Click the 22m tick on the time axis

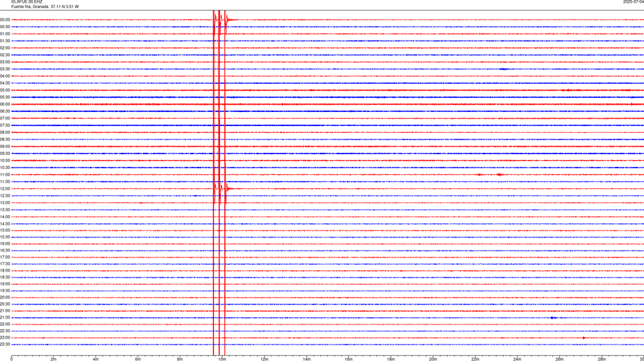(x=475, y=359)
